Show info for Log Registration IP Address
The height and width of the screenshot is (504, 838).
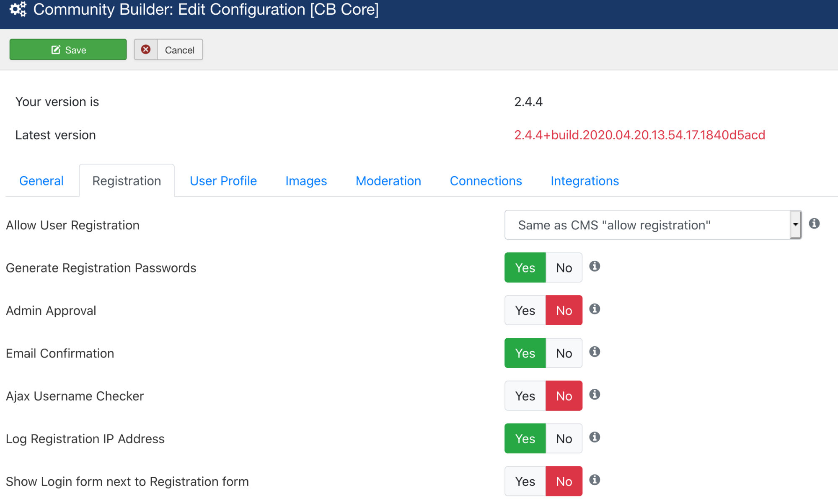point(595,437)
